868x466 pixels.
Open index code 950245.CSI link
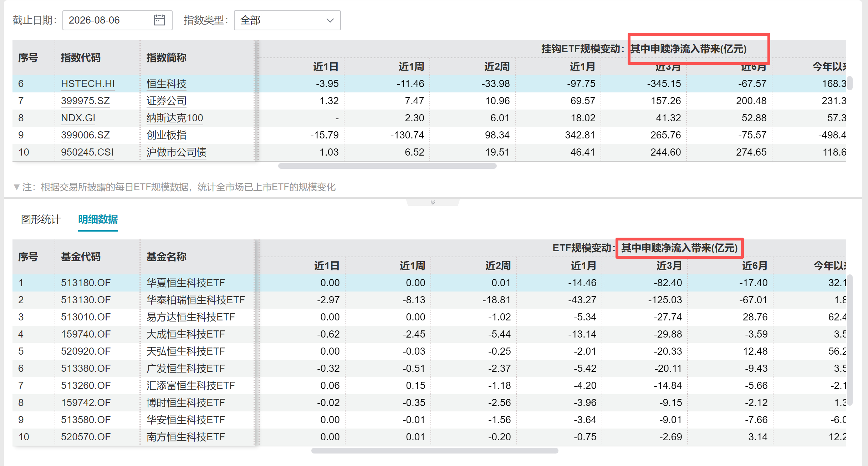click(87, 152)
